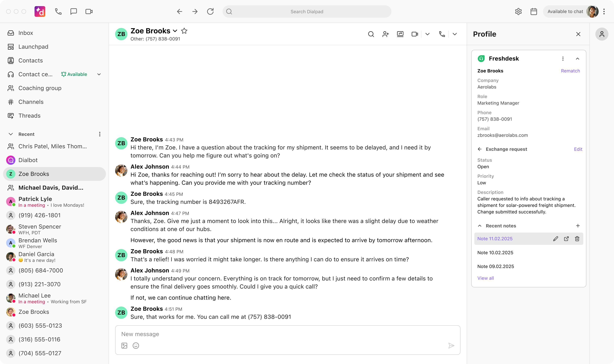The image size is (614, 364).
Task: Send the new message
Action: tap(451, 345)
